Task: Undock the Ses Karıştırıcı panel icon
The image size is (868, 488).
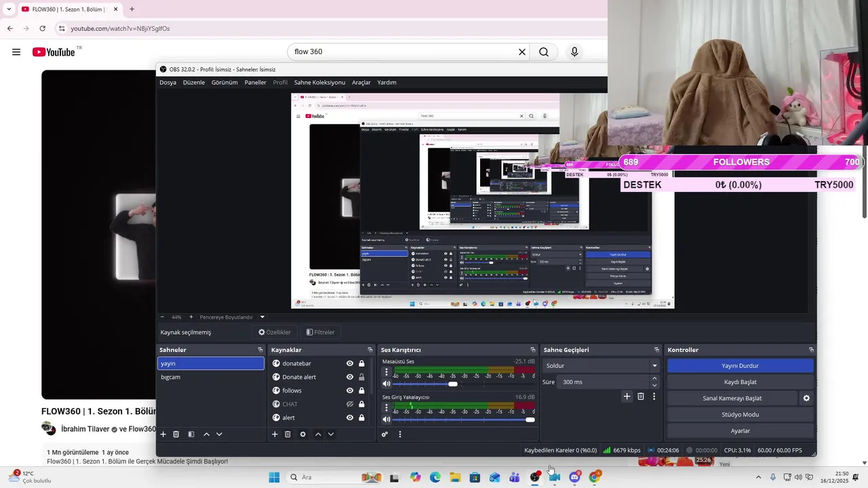Action: pos(533,350)
